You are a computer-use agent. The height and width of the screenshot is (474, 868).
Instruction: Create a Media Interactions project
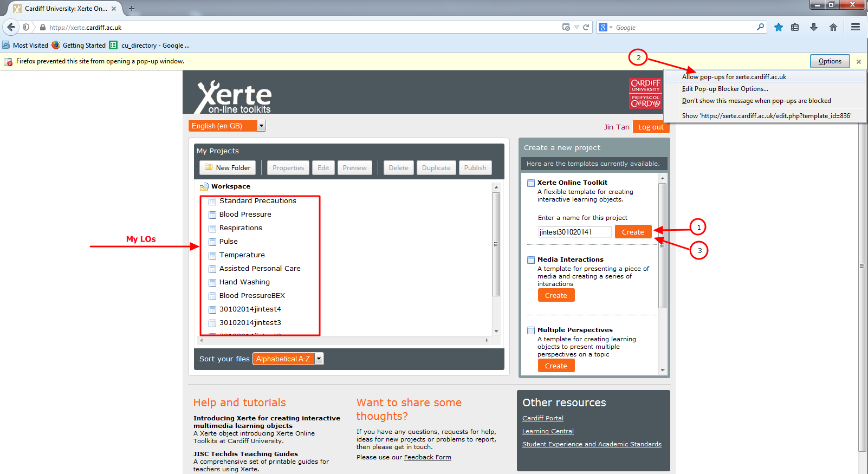[556, 295]
